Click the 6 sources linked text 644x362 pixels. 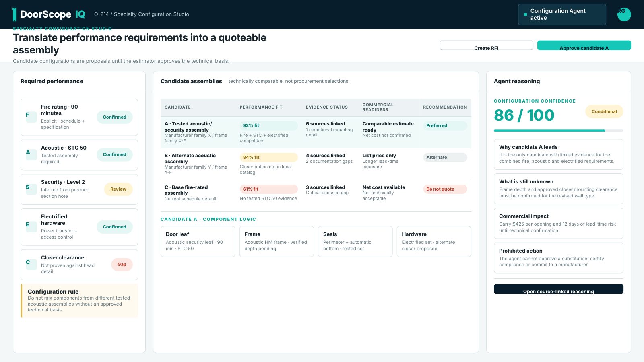click(325, 124)
